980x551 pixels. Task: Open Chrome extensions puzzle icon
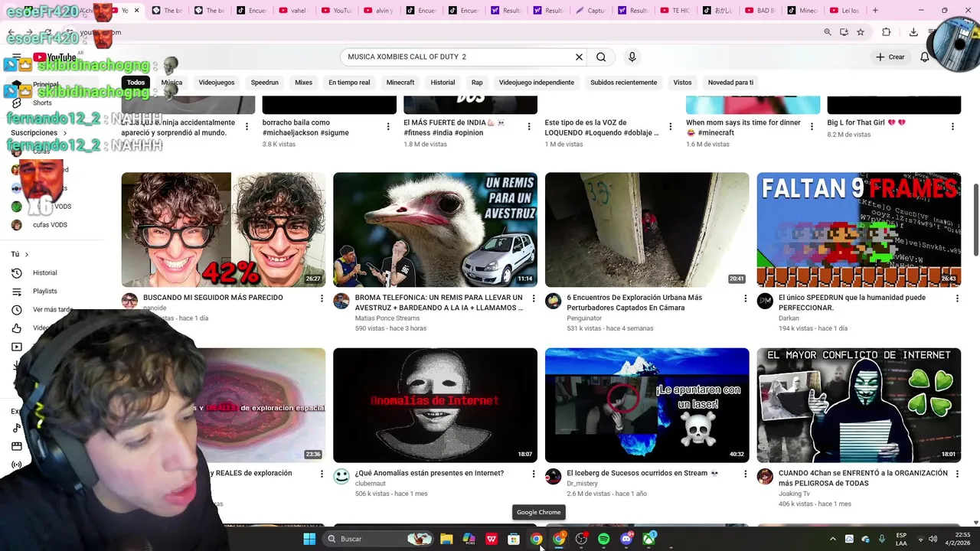(x=886, y=32)
